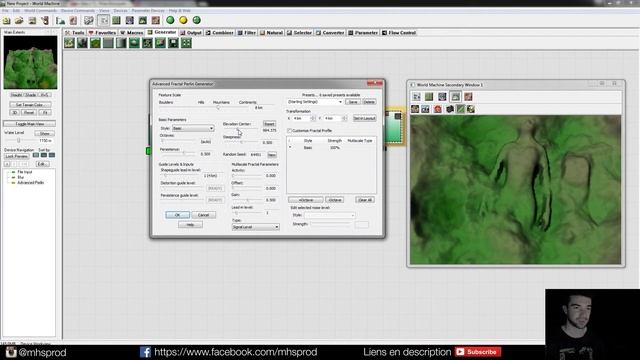Click the yellow sphere build button
Viewport: 640px width, 360px height.
[183, 20]
